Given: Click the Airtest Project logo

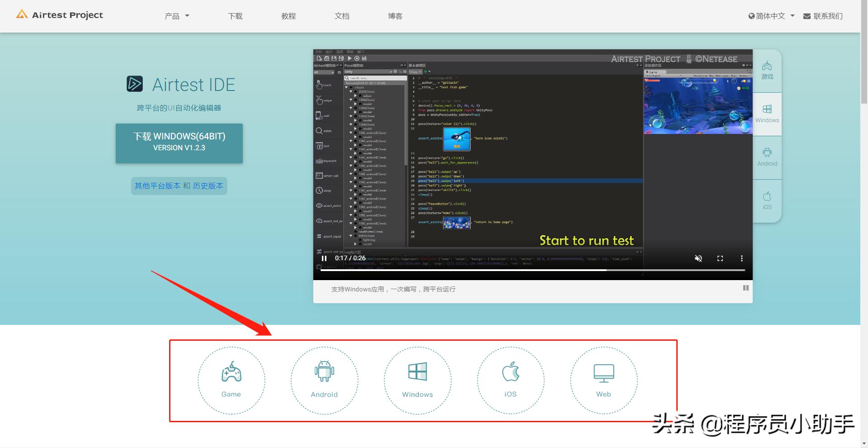Looking at the screenshot, I should point(60,15).
